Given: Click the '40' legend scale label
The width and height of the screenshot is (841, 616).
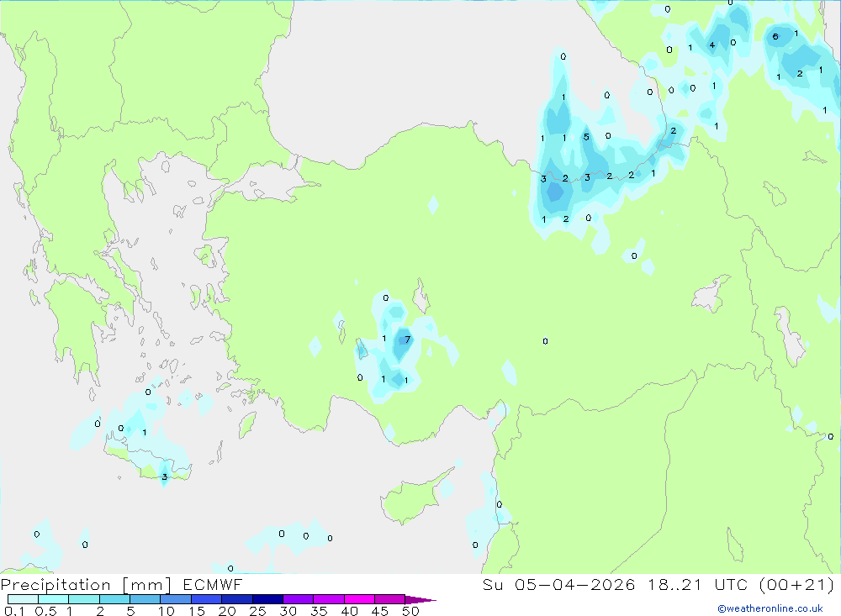Looking at the screenshot, I should (x=349, y=611).
